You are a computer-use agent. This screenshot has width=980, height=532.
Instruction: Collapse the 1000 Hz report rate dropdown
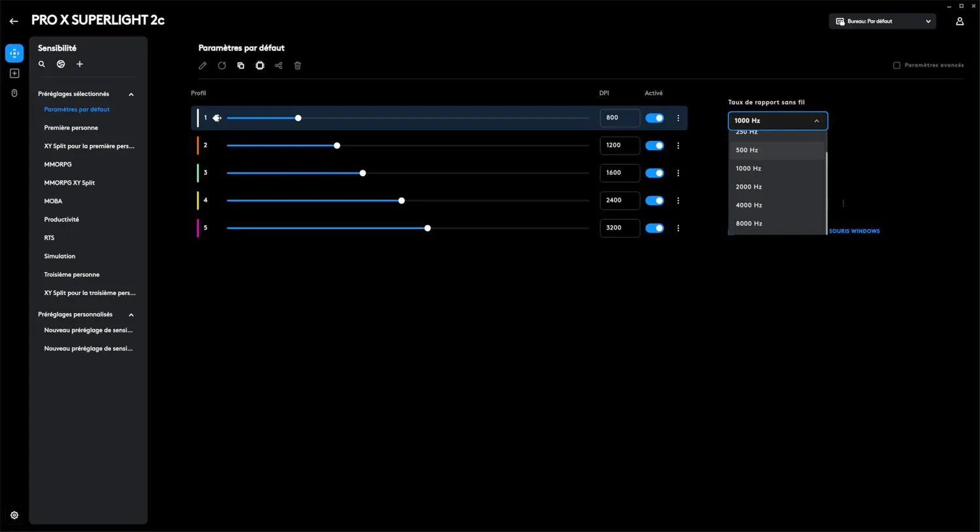pyautogui.click(x=778, y=121)
